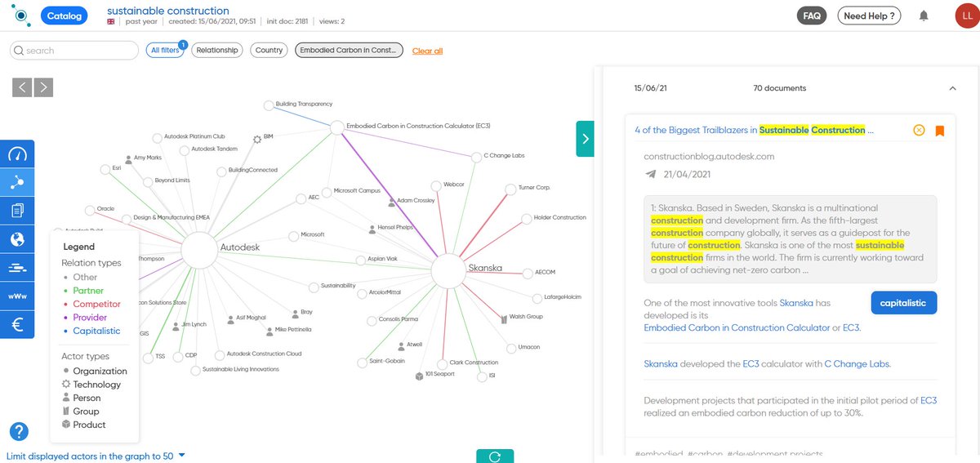Open Embodied Carbon in Const... filter chip

[350, 51]
